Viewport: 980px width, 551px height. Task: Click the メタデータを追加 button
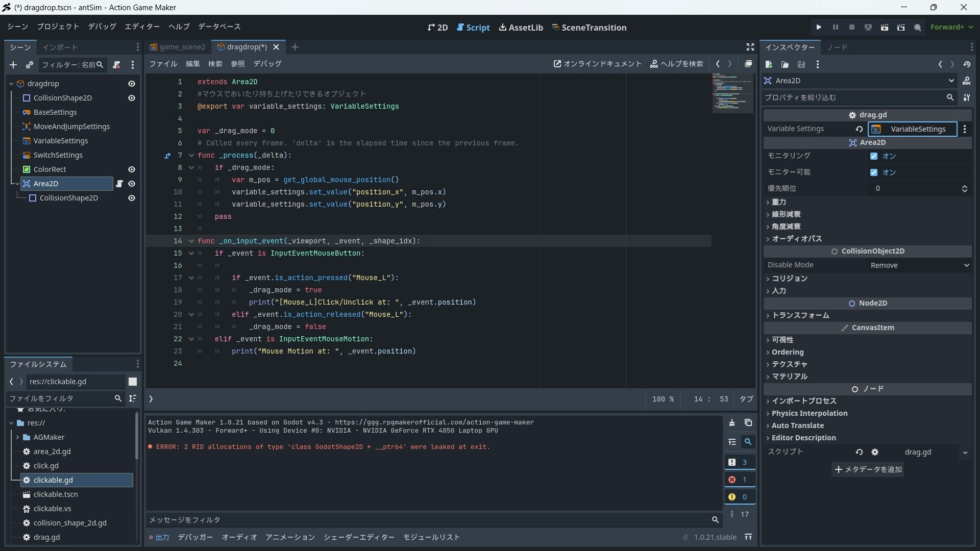pos(868,469)
